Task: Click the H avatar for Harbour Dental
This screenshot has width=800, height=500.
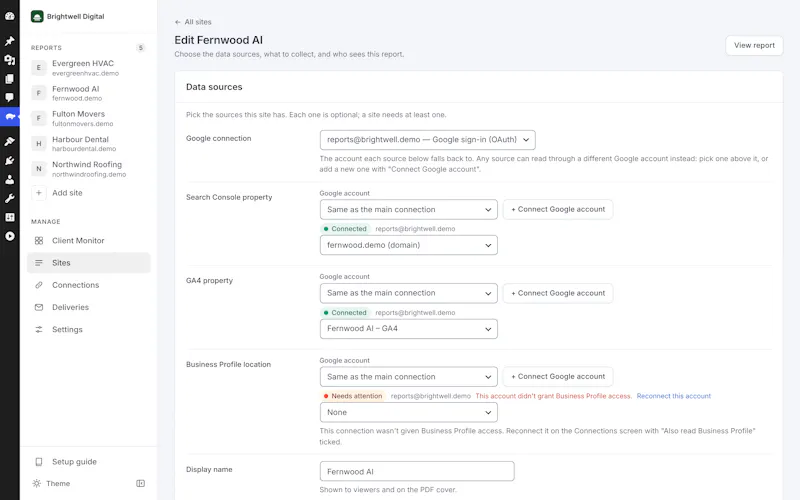Action: tap(39, 144)
